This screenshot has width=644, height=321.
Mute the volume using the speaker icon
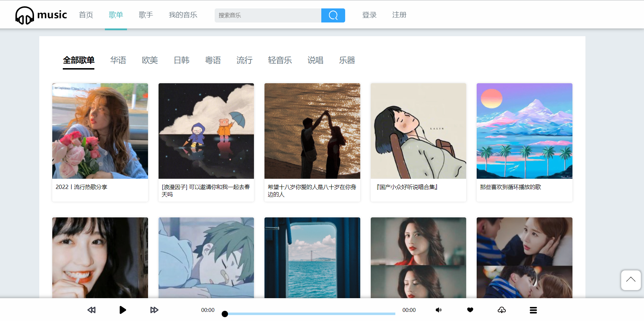point(438,310)
